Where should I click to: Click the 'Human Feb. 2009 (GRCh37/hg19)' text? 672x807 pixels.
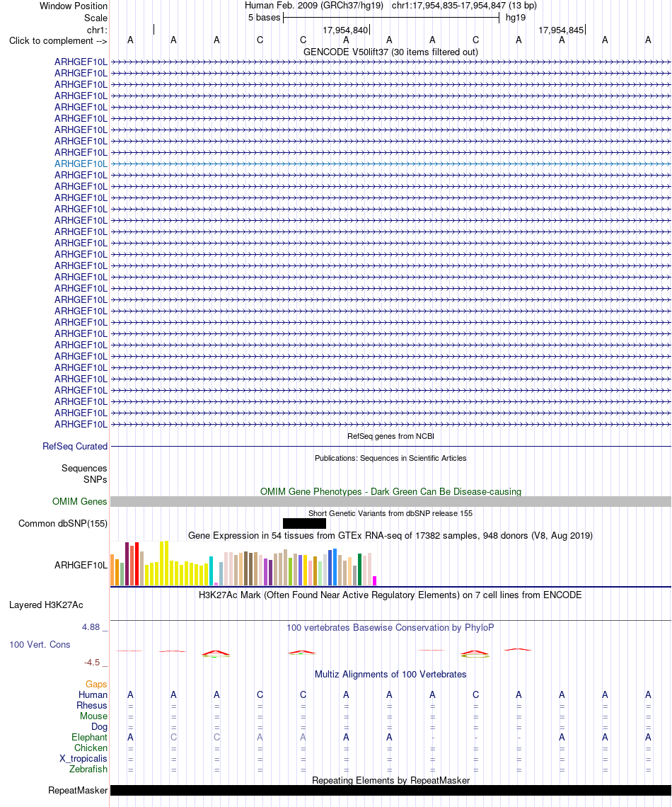click(313, 6)
